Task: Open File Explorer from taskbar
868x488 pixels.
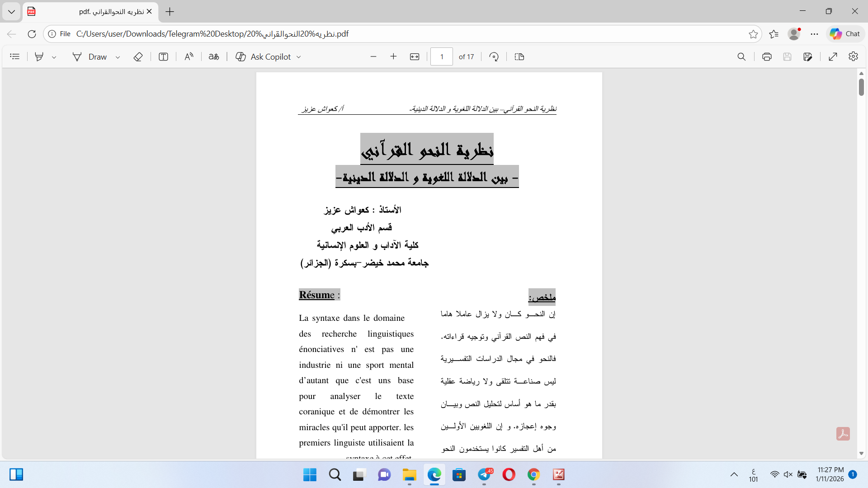Action: pyautogui.click(x=410, y=474)
